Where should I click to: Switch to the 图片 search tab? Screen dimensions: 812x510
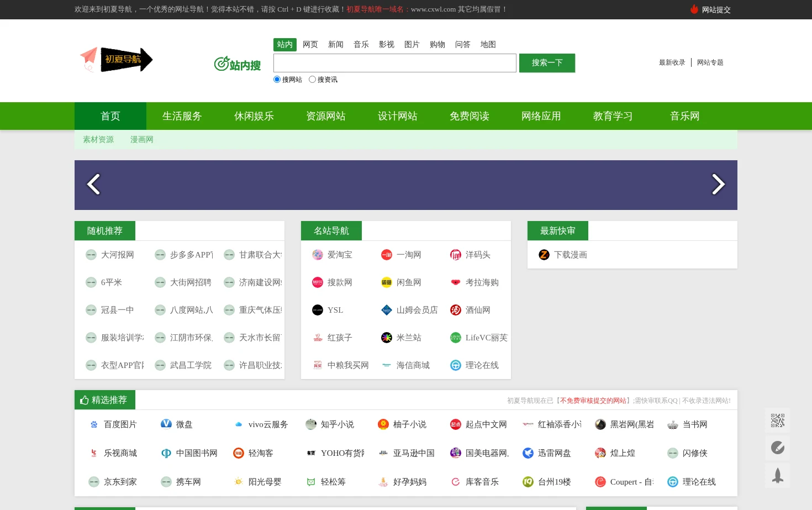click(x=412, y=45)
